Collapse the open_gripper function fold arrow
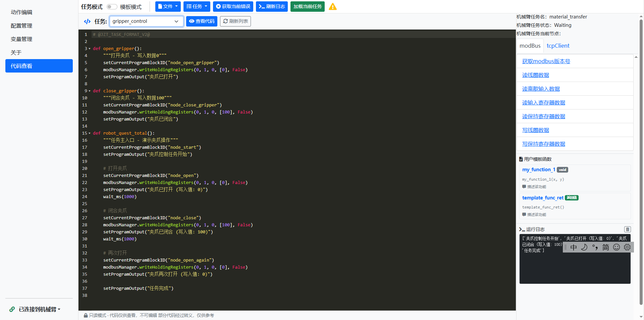644x320 pixels. [x=90, y=49]
